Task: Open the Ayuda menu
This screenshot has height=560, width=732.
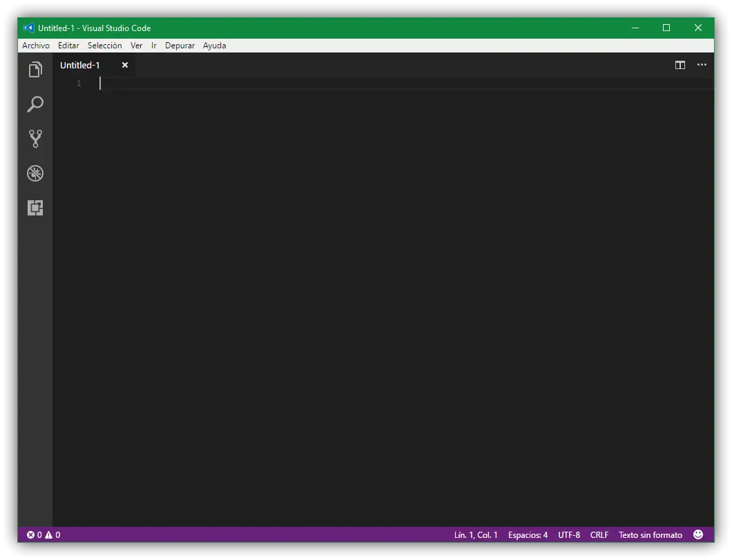Action: [x=214, y=46]
